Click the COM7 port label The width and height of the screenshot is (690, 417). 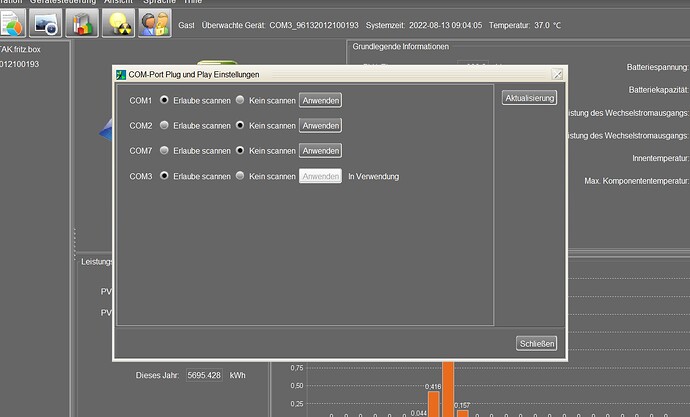click(x=140, y=151)
